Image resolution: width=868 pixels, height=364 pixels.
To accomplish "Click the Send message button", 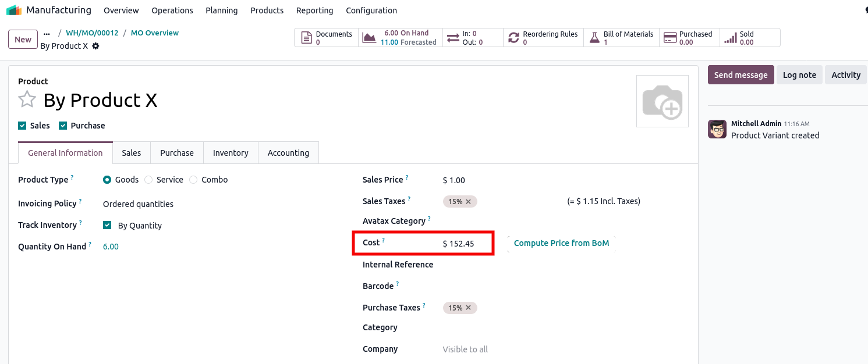I will click(x=741, y=75).
